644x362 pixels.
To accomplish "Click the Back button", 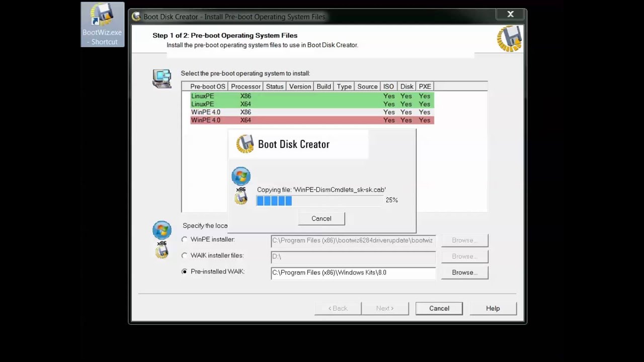I will click(338, 309).
